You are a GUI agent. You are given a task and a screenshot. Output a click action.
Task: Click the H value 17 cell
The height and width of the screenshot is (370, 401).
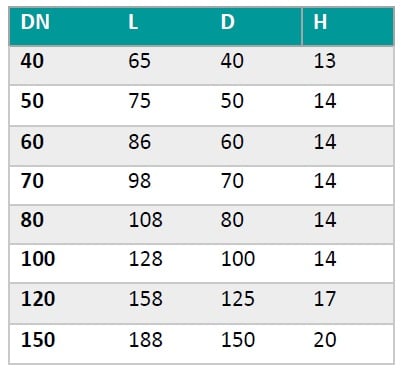(324, 299)
